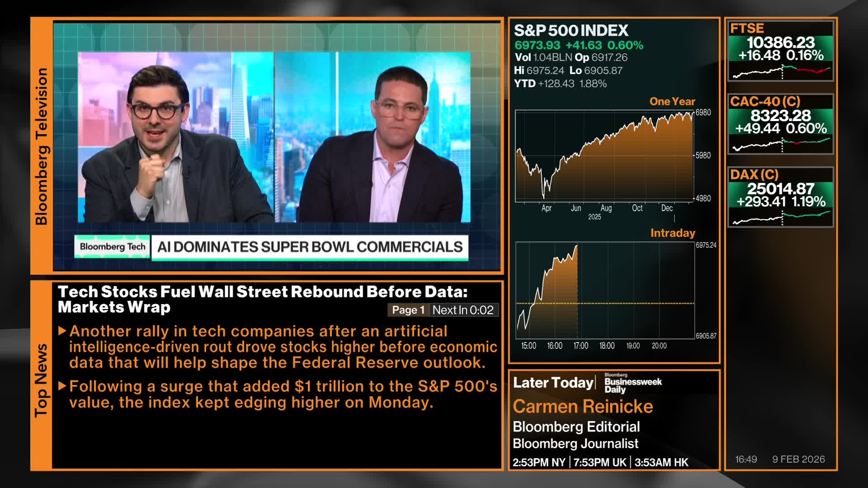The width and height of the screenshot is (868, 488).
Task: Click the first headline bullet triangle
Action: [x=63, y=331]
